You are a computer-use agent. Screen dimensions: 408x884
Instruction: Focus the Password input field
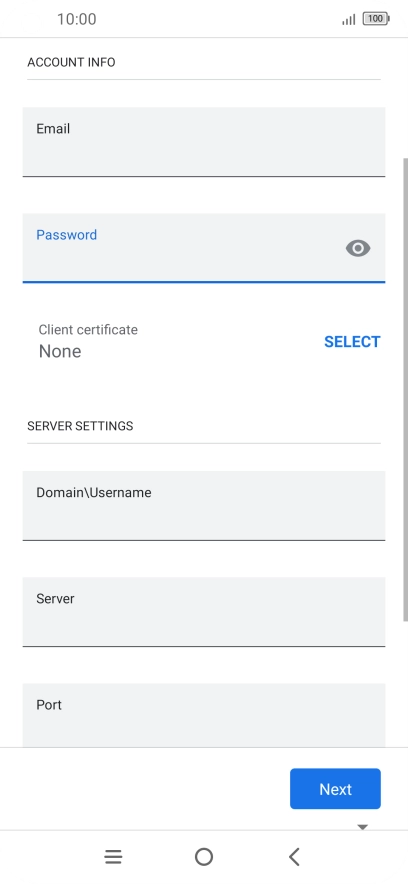tap(204, 248)
